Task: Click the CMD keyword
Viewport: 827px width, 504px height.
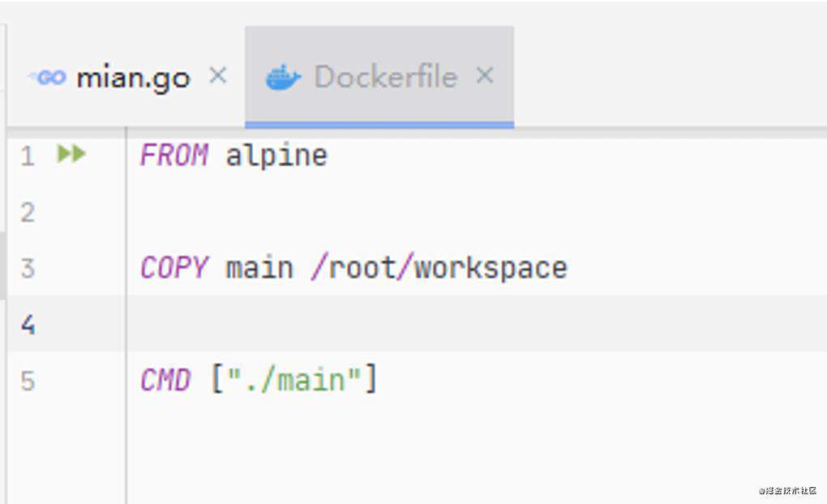Action: pyautogui.click(x=165, y=380)
